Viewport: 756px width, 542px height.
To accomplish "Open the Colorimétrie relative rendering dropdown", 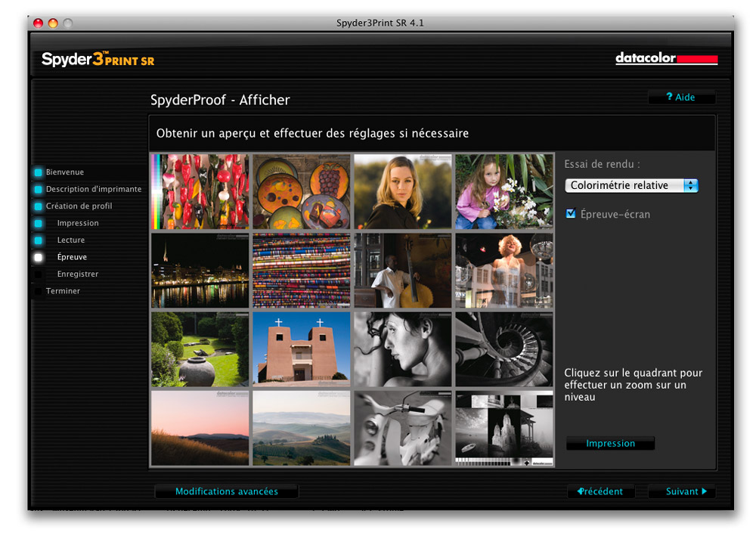I will pos(631,186).
